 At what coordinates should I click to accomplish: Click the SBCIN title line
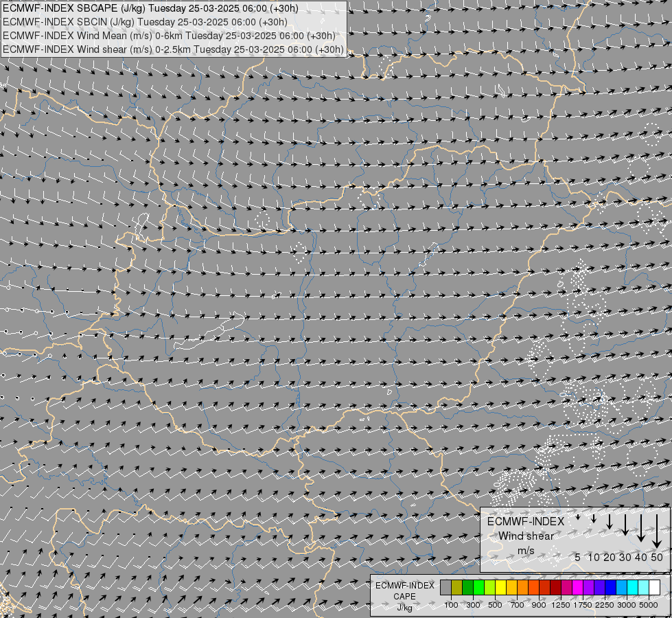145,22
